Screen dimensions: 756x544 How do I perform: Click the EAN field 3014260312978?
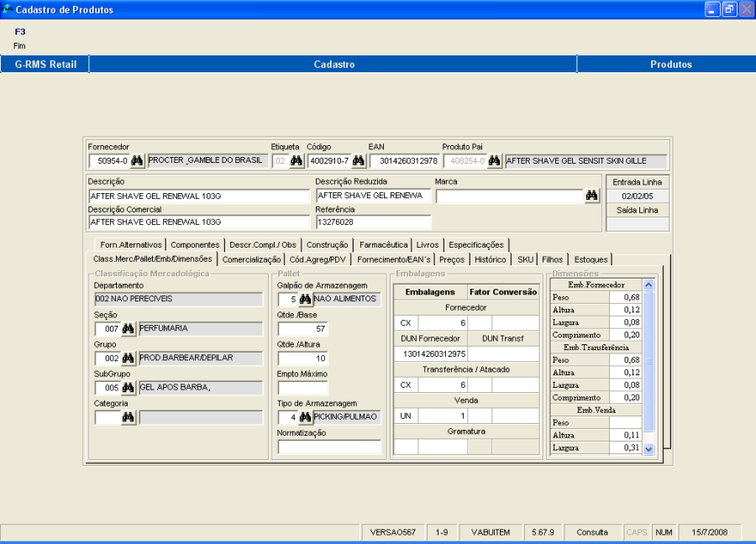[405, 161]
